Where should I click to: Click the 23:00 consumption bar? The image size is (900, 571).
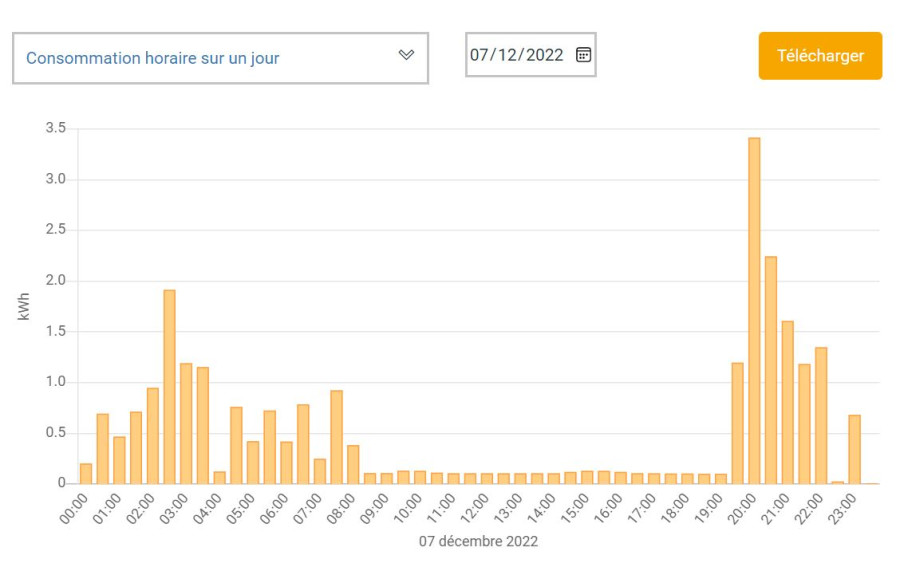pos(854,450)
